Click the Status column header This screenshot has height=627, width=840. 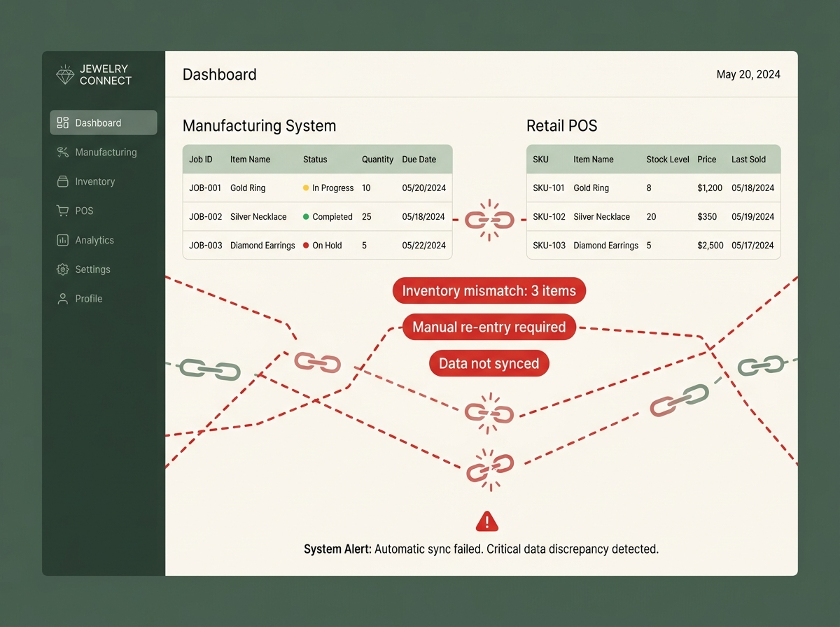[315, 160]
